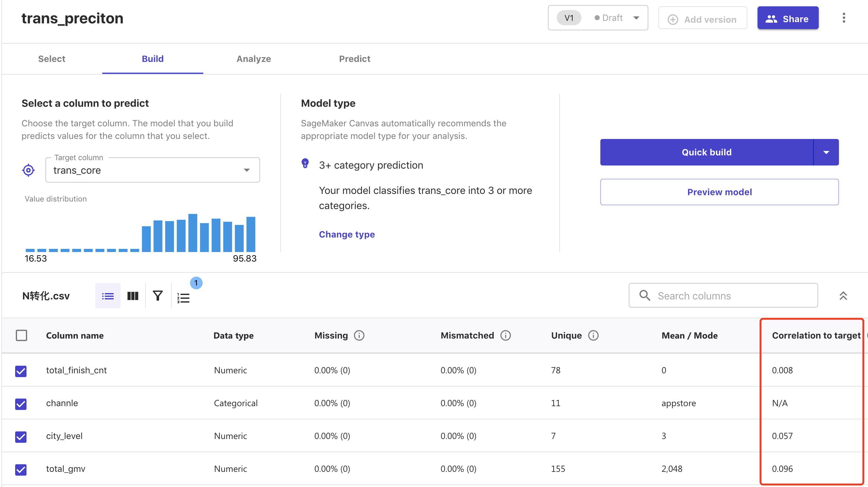Switch to the Analyze tab
This screenshot has height=487, width=868.
(253, 59)
